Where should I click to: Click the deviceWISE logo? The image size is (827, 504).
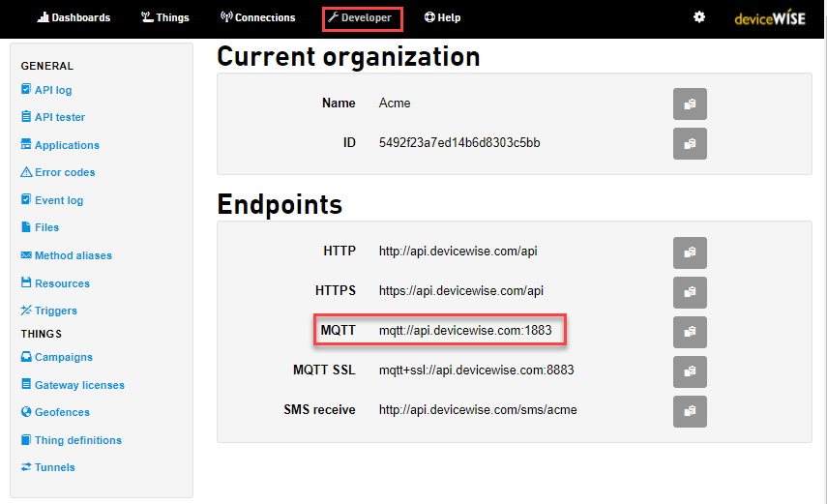[x=770, y=18]
